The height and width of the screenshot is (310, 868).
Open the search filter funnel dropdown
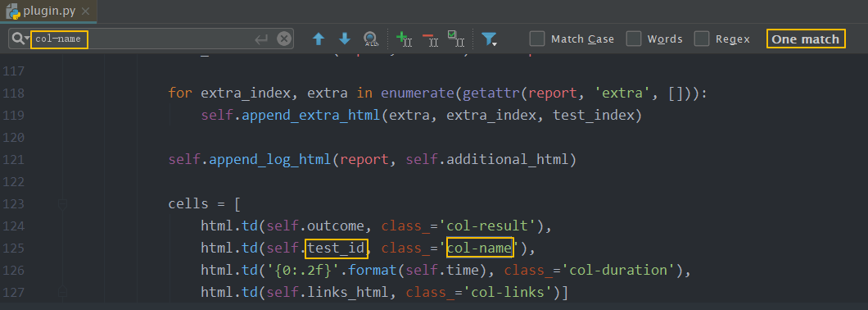[489, 39]
